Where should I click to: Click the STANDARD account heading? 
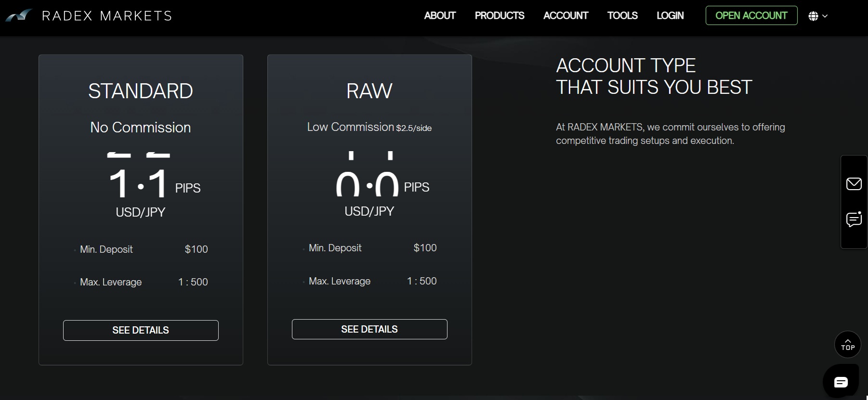[141, 91]
